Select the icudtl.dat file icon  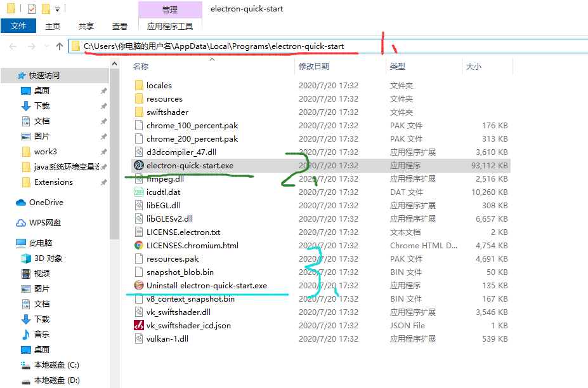coord(139,192)
